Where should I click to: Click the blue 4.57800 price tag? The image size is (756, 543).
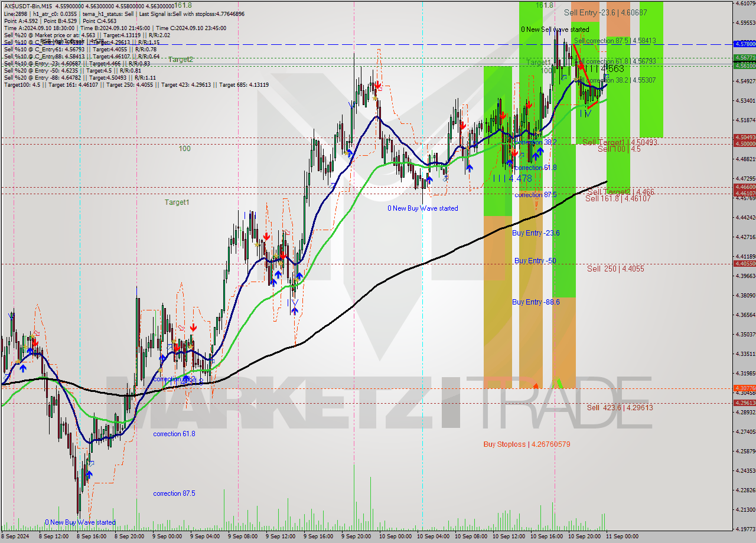click(x=744, y=44)
